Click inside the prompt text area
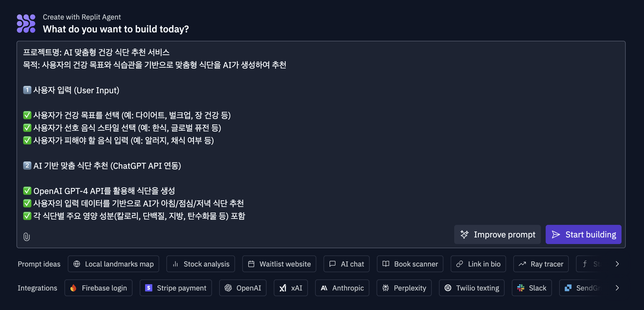The width and height of the screenshot is (644, 310). click(321, 135)
